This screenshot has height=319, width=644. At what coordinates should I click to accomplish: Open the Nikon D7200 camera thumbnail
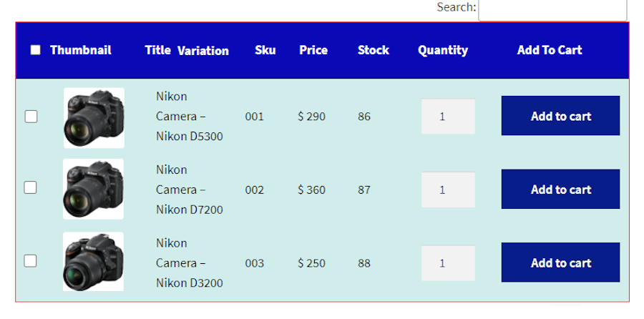pos(94,189)
